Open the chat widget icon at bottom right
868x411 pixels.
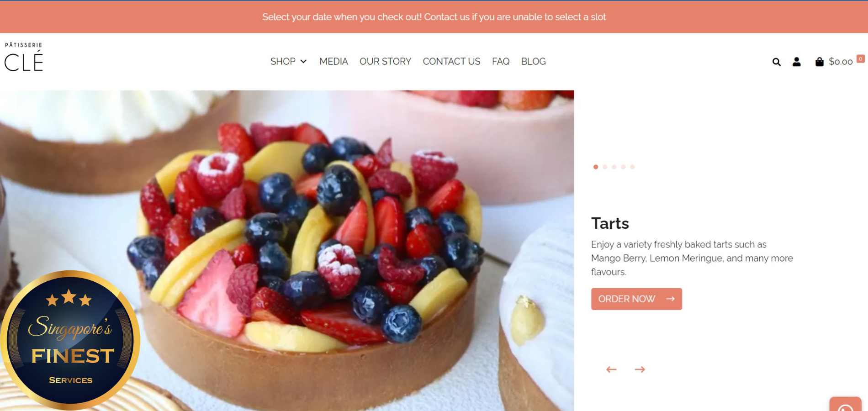845,405
